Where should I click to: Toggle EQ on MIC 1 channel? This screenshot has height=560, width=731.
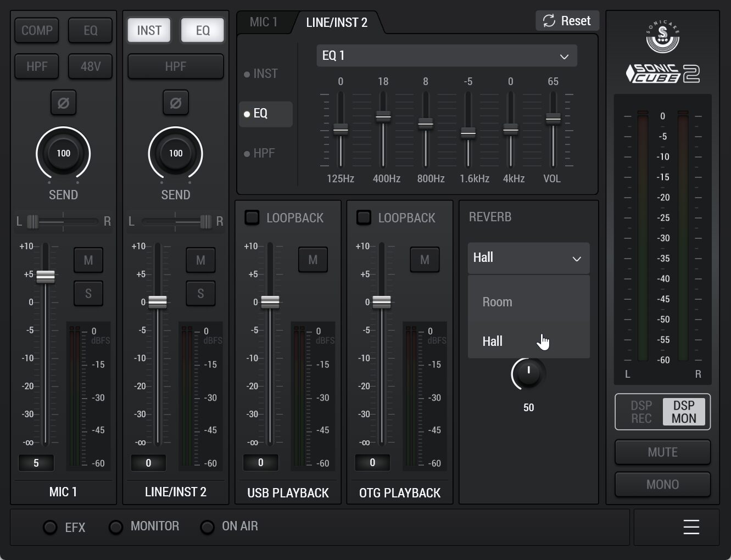pos(91,30)
